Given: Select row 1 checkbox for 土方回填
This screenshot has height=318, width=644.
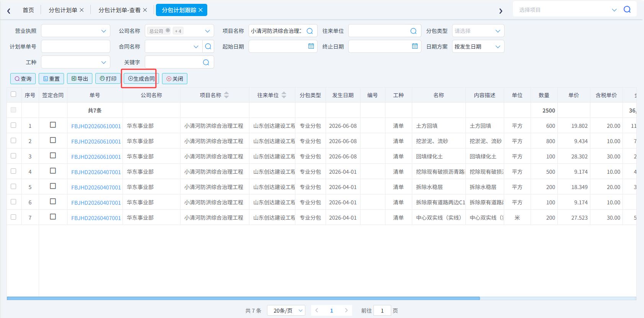Looking at the screenshot, I should click(13, 125).
